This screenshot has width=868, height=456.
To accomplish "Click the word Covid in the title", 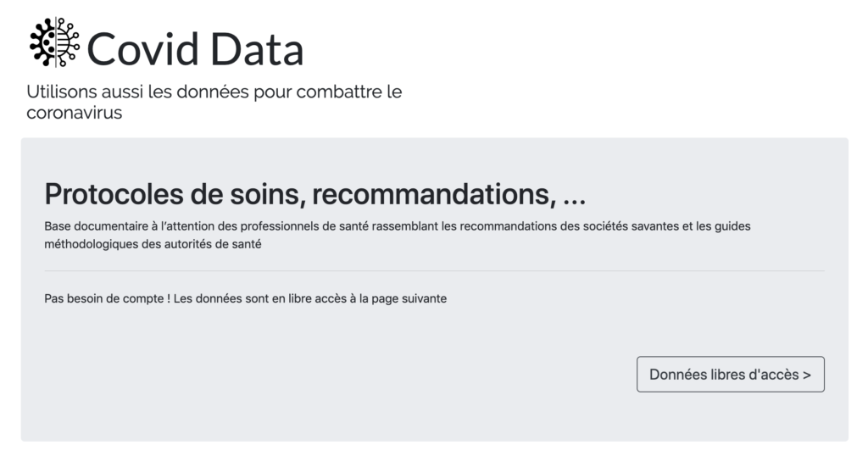I will point(142,49).
